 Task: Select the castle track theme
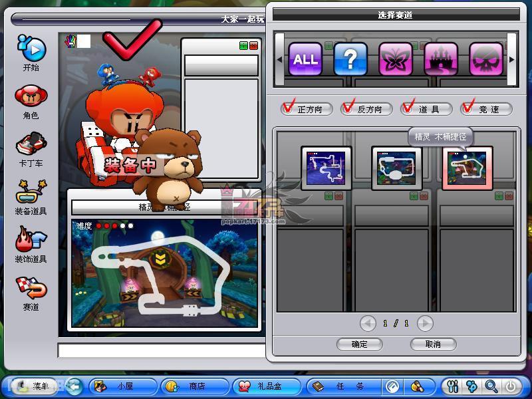tap(441, 59)
